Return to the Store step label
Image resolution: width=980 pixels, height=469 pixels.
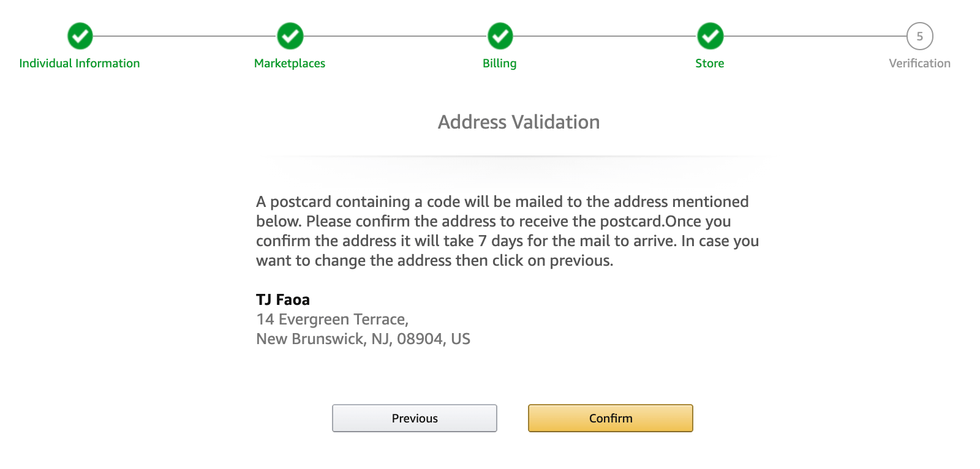[710, 63]
